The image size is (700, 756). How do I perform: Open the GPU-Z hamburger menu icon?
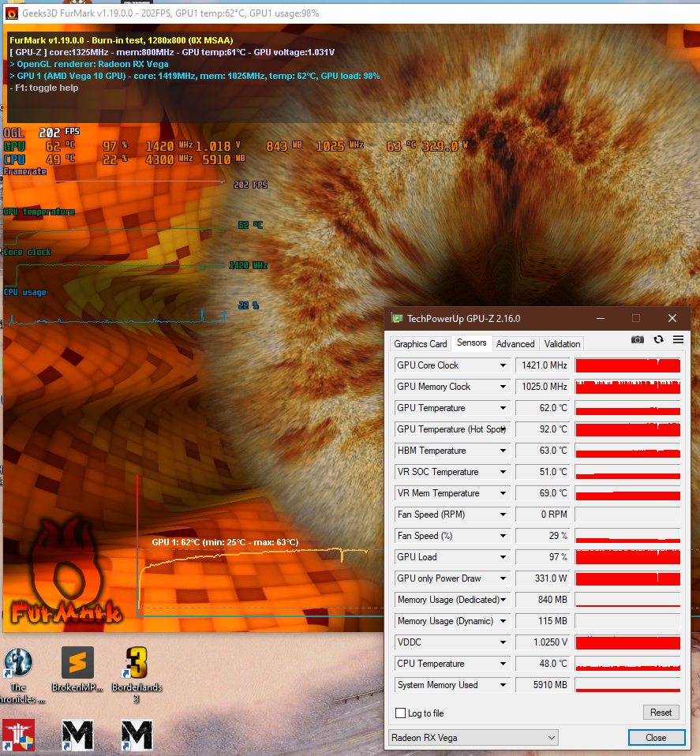click(679, 339)
